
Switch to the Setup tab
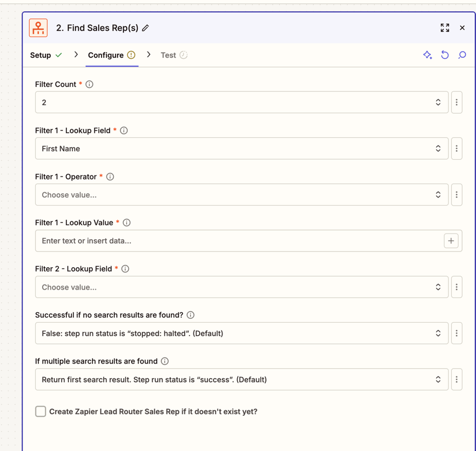point(41,55)
